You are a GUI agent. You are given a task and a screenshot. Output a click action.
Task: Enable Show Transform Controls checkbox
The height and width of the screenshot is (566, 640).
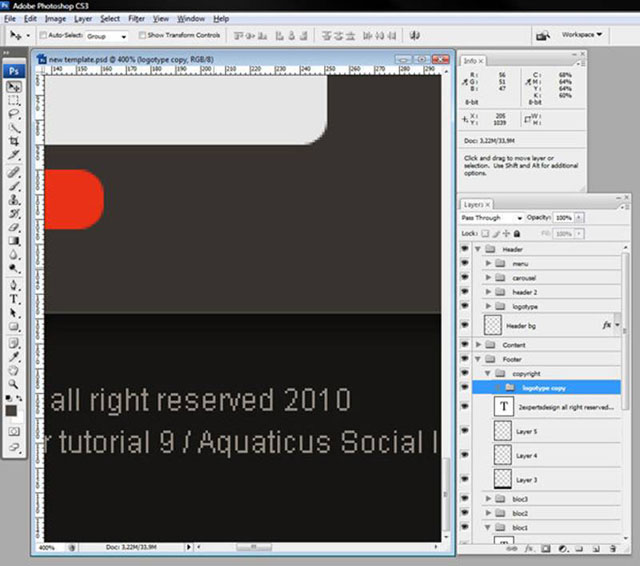pyautogui.click(x=142, y=36)
